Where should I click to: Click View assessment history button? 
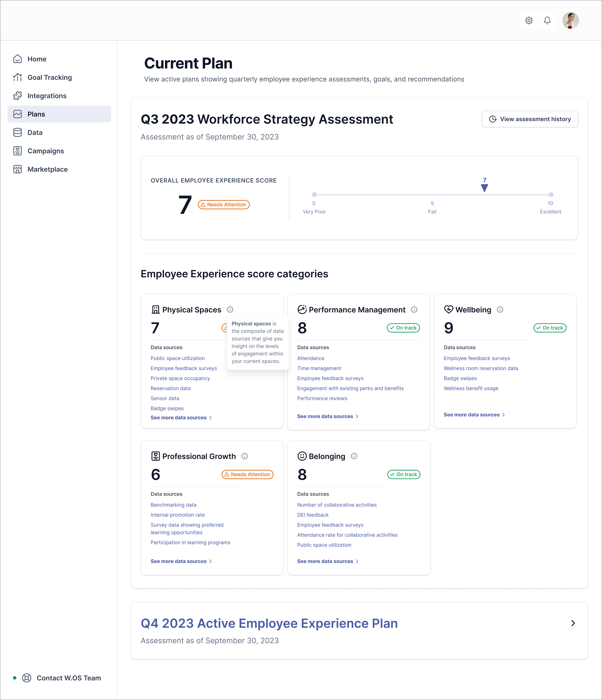[x=530, y=119]
